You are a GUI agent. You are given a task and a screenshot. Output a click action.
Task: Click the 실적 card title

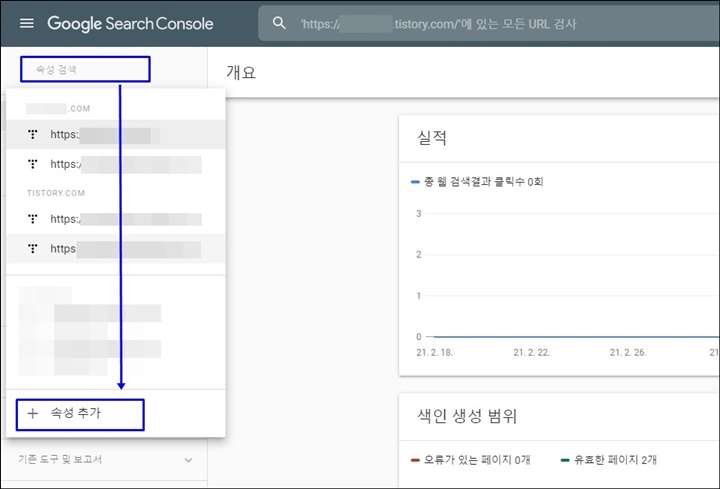point(432,137)
